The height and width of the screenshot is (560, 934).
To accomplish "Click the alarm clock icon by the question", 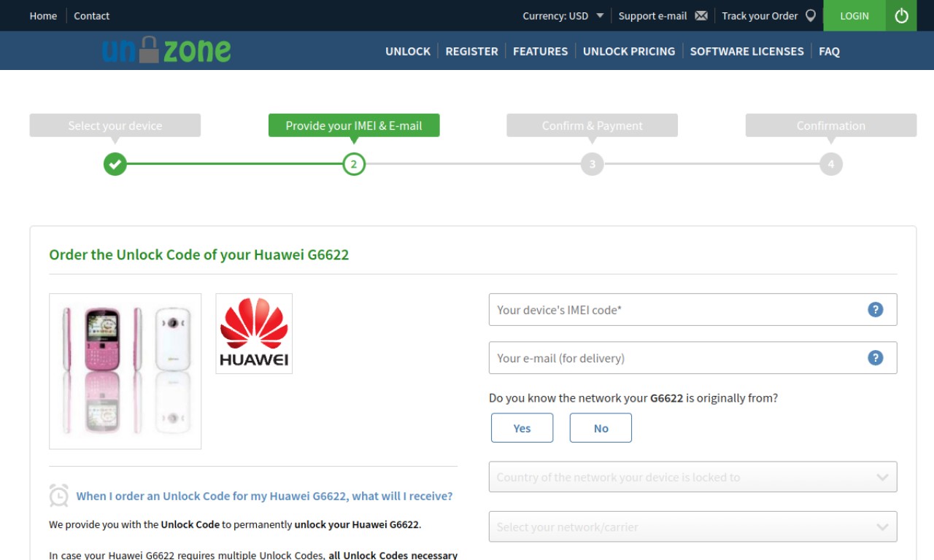I will [x=59, y=495].
